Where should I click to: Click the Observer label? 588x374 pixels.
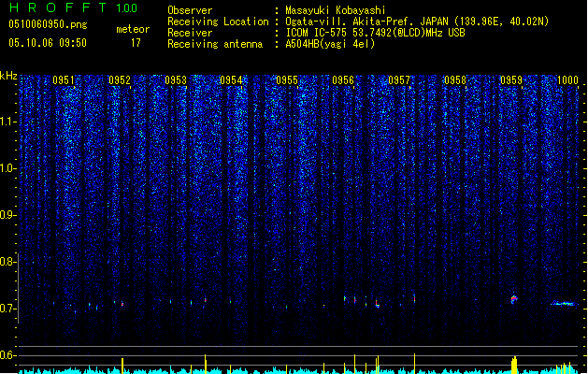click(x=190, y=10)
